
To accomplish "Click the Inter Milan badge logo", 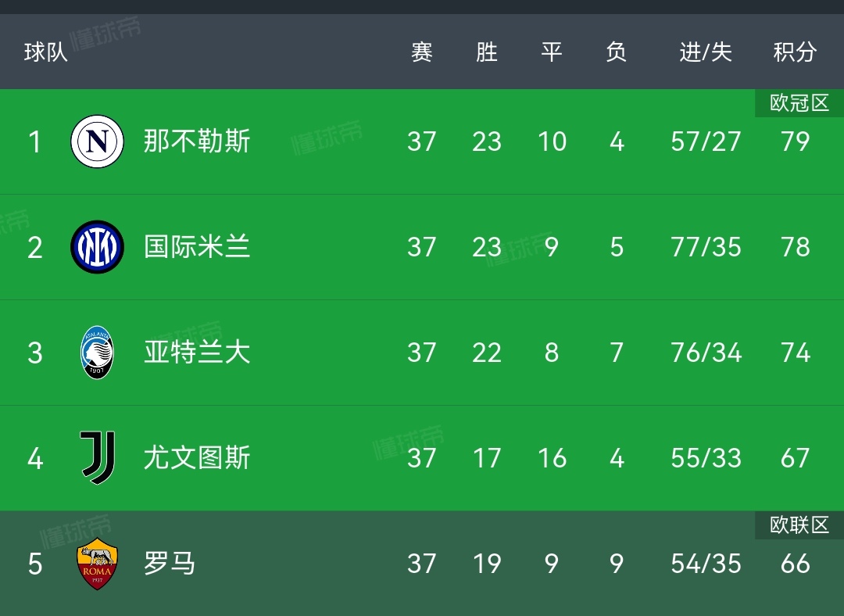I will (97, 247).
